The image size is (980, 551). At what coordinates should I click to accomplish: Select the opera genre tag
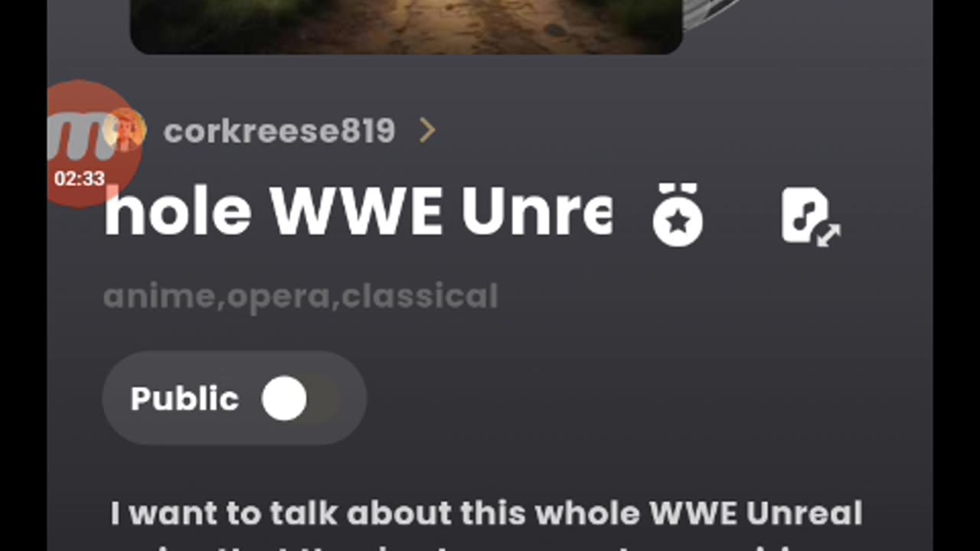pyautogui.click(x=278, y=297)
